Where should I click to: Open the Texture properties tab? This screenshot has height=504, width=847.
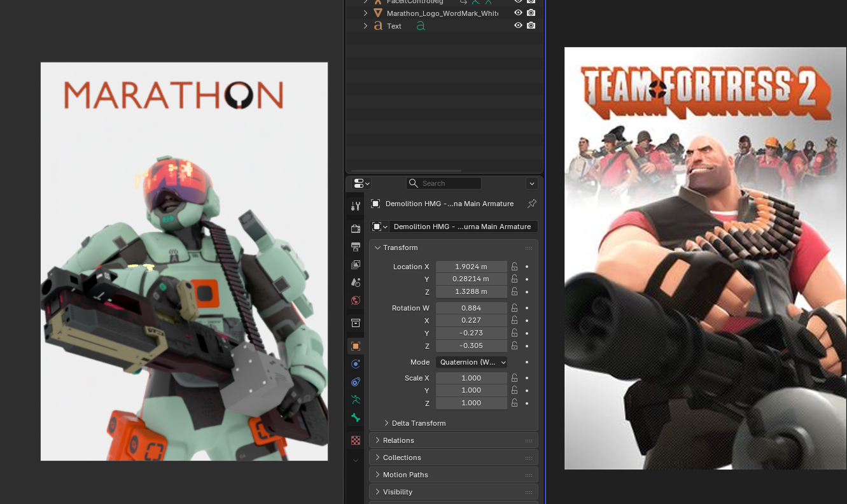(x=356, y=440)
